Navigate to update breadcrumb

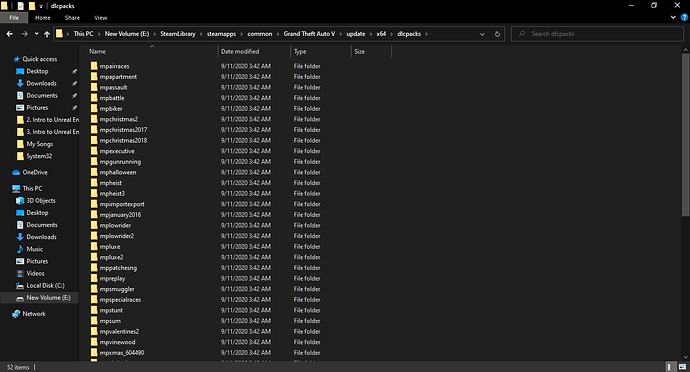click(356, 34)
